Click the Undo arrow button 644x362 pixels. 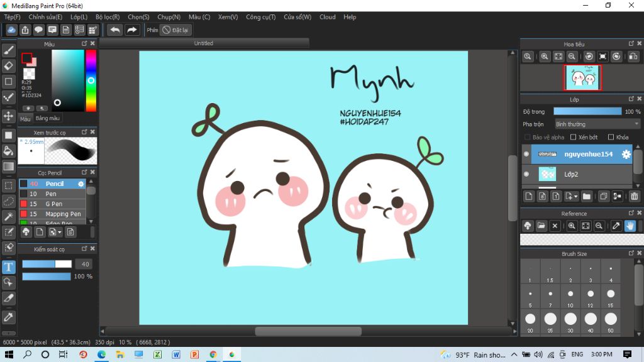115,30
